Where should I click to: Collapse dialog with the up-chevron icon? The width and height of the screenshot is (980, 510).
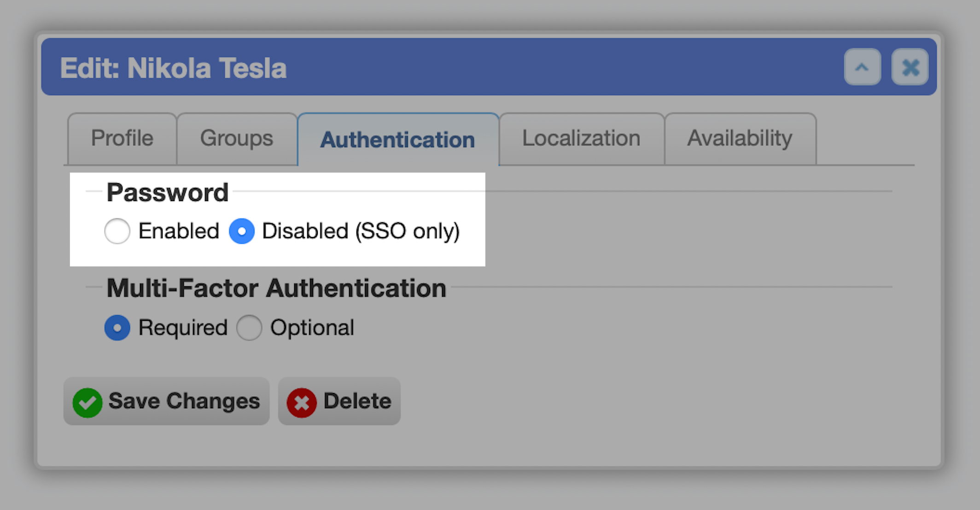click(x=862, y=67)
